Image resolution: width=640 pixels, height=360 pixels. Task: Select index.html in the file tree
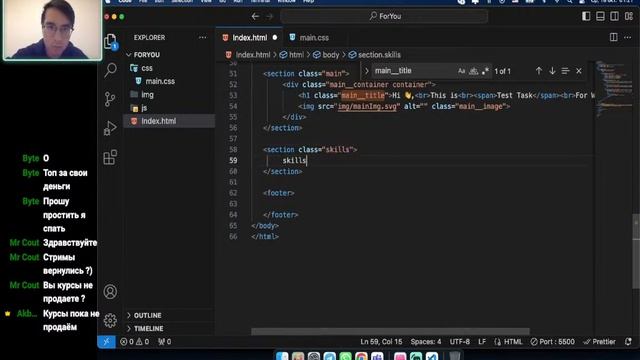pyautogui.click(x=169, y=121)
